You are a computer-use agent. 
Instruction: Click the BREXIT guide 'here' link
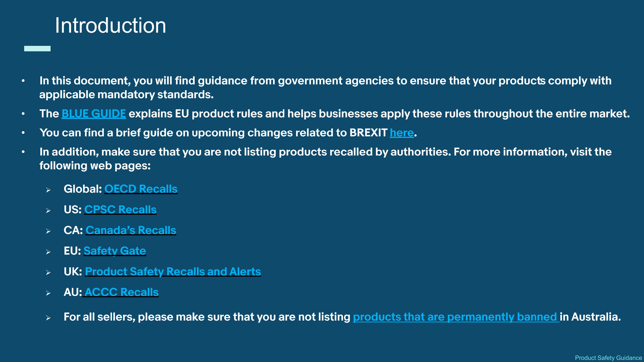[x=402, y=133]
